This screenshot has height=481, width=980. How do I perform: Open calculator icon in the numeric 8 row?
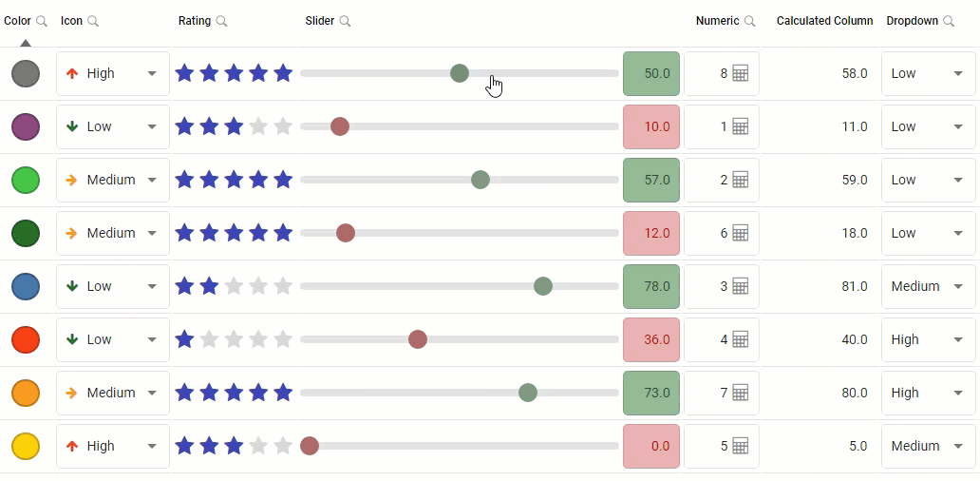click(x=741, y=73)
